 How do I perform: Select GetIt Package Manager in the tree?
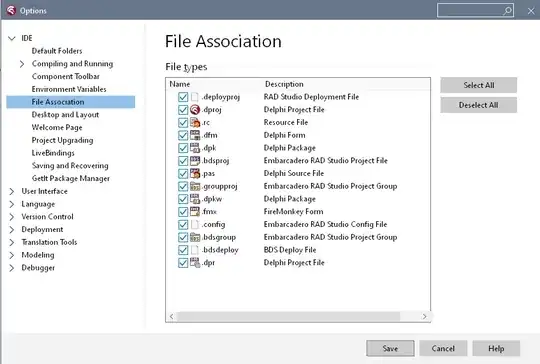71,178
